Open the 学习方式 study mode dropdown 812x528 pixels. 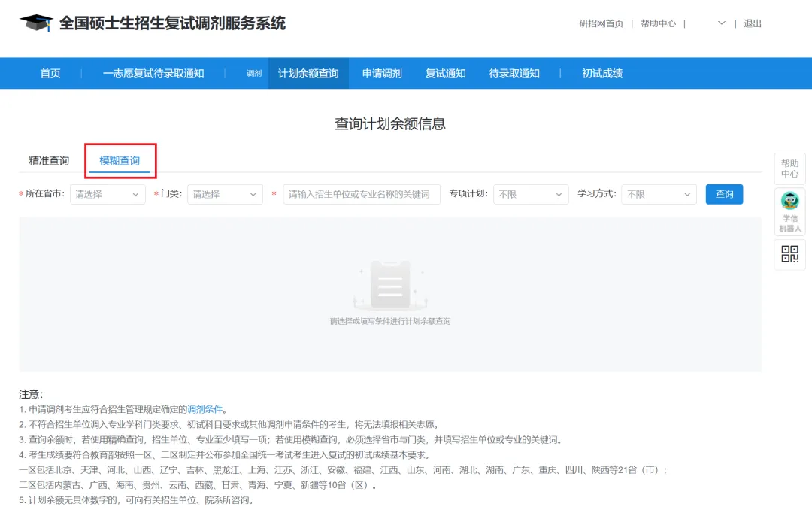pyautogui.click(x=659, y=194)
